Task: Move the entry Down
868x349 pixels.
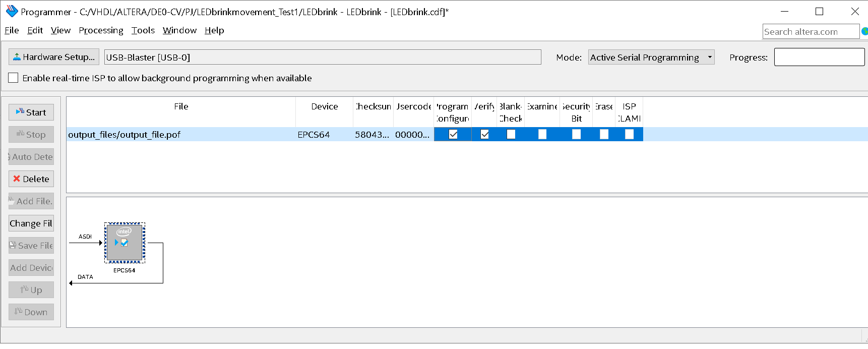Action: point(31,312)
